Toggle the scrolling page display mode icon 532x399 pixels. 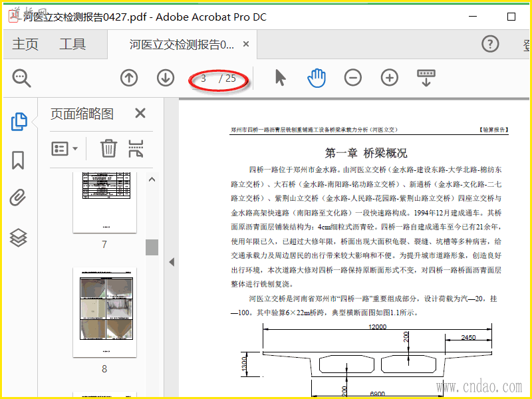pos(426,78)
